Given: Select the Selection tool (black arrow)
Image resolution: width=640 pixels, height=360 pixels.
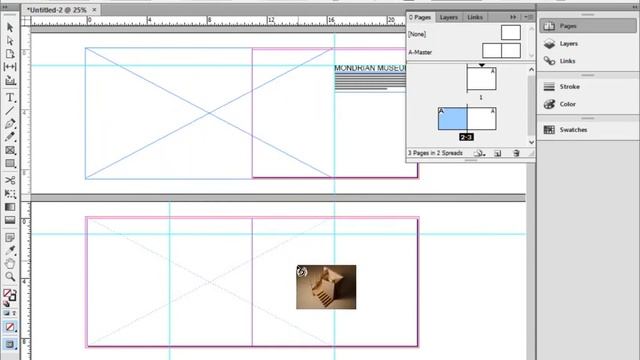Looking at the screenshot, I should click(x=10, y=27).
